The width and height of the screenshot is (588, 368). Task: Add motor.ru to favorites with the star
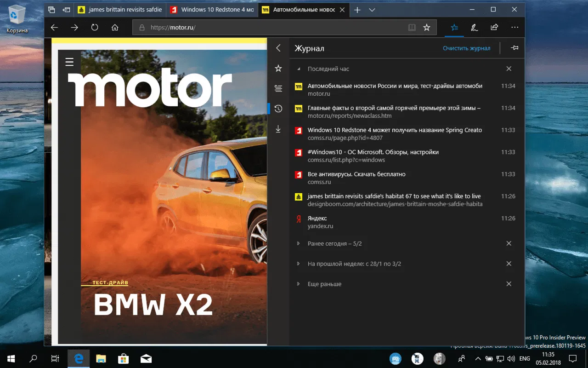(426, 27)
